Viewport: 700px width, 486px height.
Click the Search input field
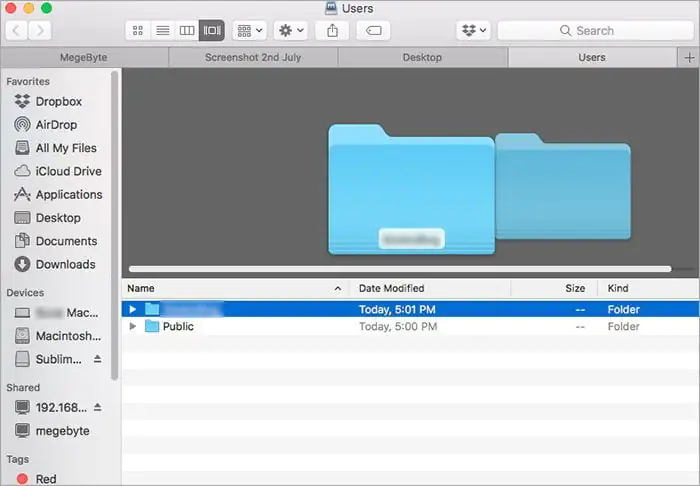(595, 31)
